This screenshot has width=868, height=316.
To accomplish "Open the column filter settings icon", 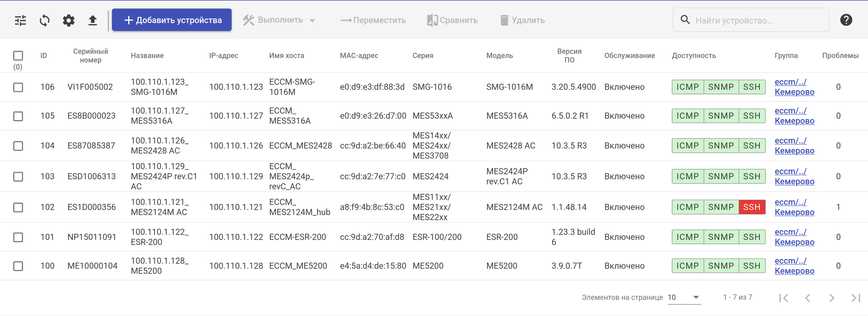I will tap(20, 20).
